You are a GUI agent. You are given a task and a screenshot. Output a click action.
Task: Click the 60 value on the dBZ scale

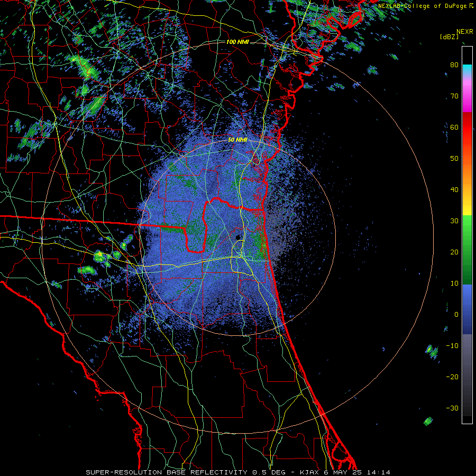454,127
